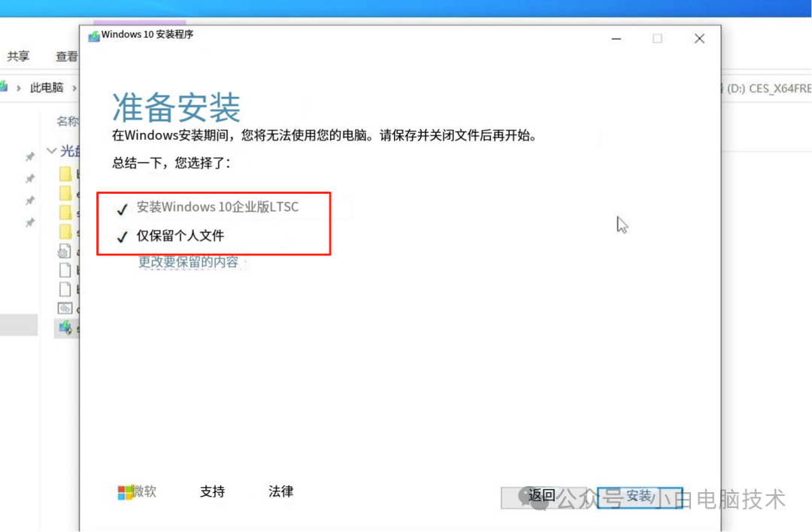Open the first yellow folder in the file list
This screenshot has height=532, width=812.
pos(64,174)
